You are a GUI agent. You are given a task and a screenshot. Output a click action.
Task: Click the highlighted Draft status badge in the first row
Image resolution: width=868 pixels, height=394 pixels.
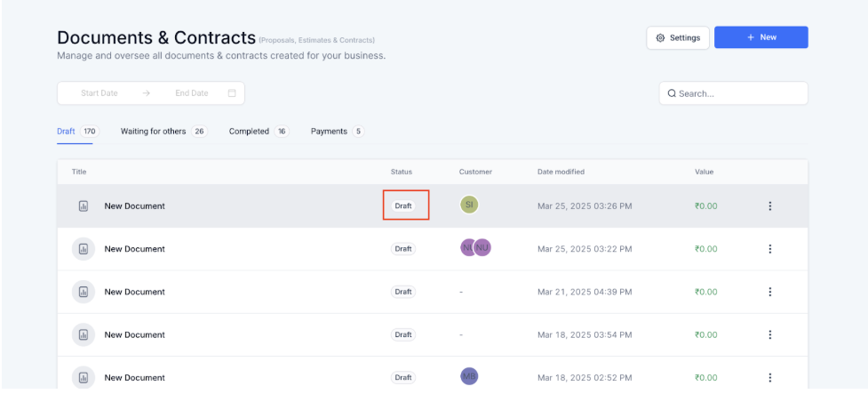click(403, 206)
